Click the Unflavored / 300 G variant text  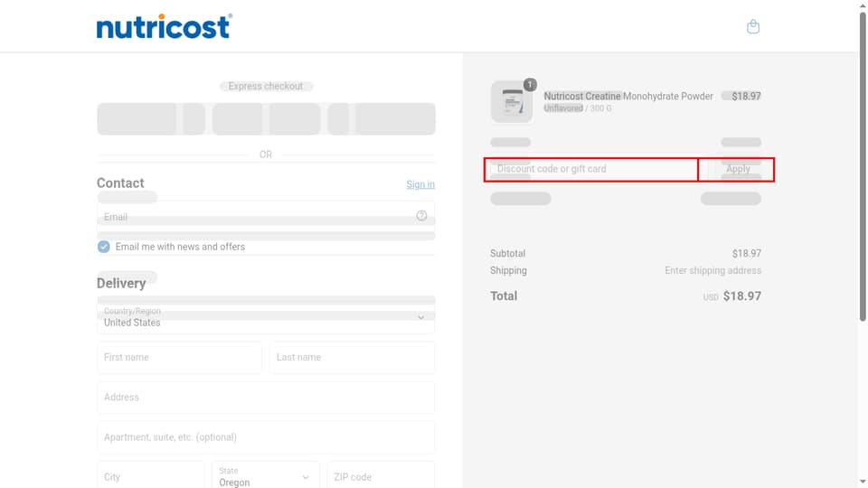coord(578,108)
